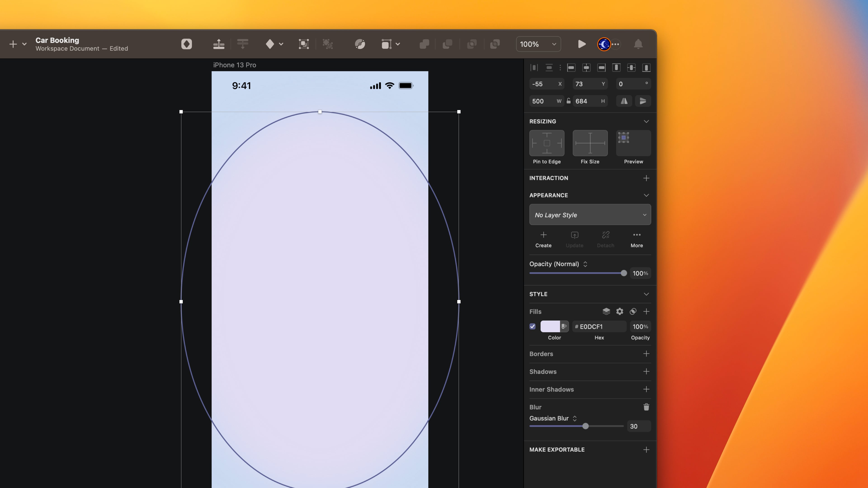Click the Flip Horizontally icon
868x488 pixels.
pos(624,101)
